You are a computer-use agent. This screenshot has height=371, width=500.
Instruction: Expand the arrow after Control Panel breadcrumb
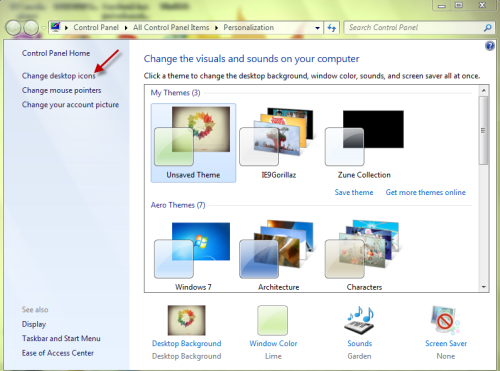[126, 28]
